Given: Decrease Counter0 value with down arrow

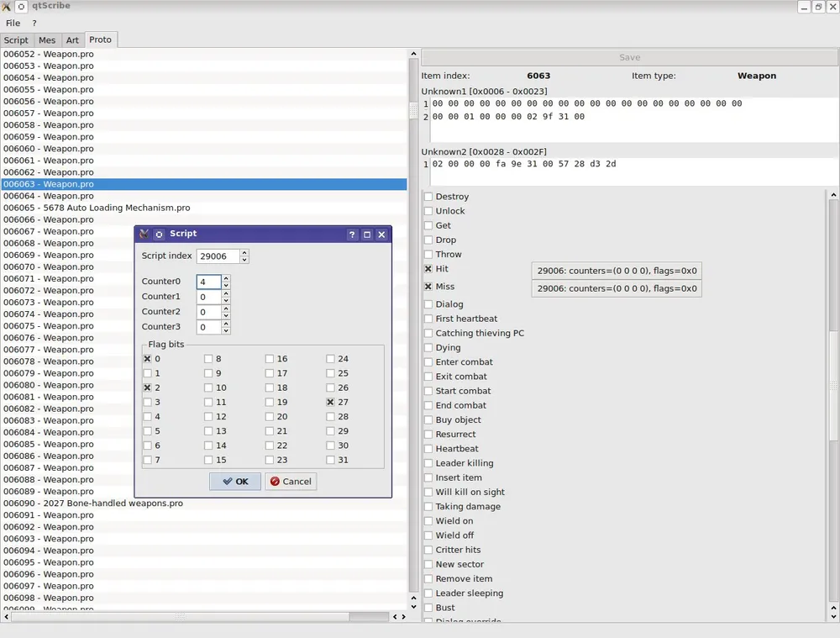Looking at the screenshot, I should (x=226, y=287).
